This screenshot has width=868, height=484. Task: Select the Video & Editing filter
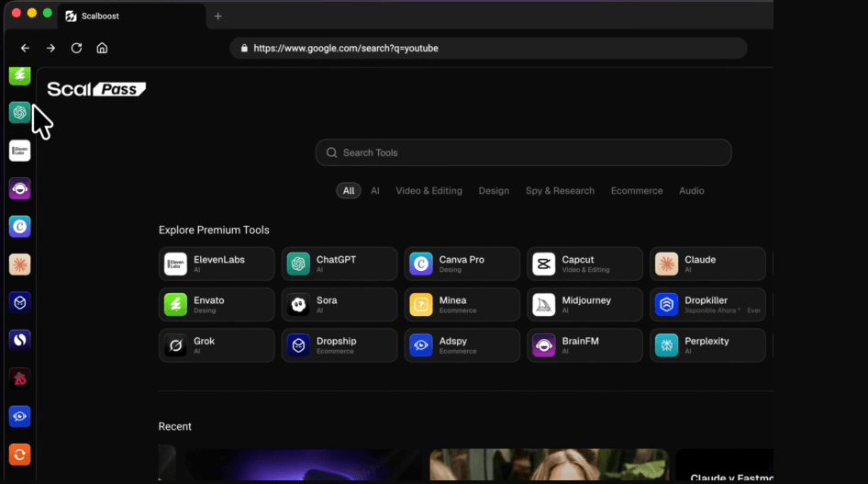click(429, 190)
